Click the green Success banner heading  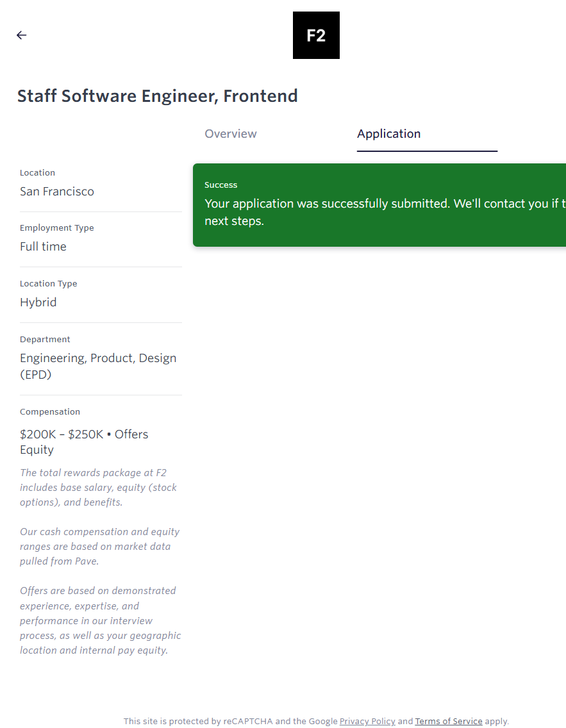pyautogui.click(x=221, y=185)
